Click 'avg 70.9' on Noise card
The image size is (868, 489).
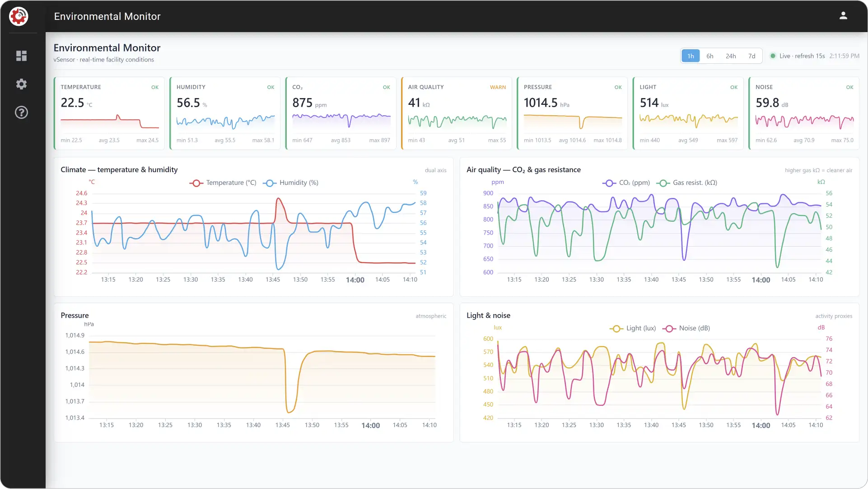pos(804,140)
